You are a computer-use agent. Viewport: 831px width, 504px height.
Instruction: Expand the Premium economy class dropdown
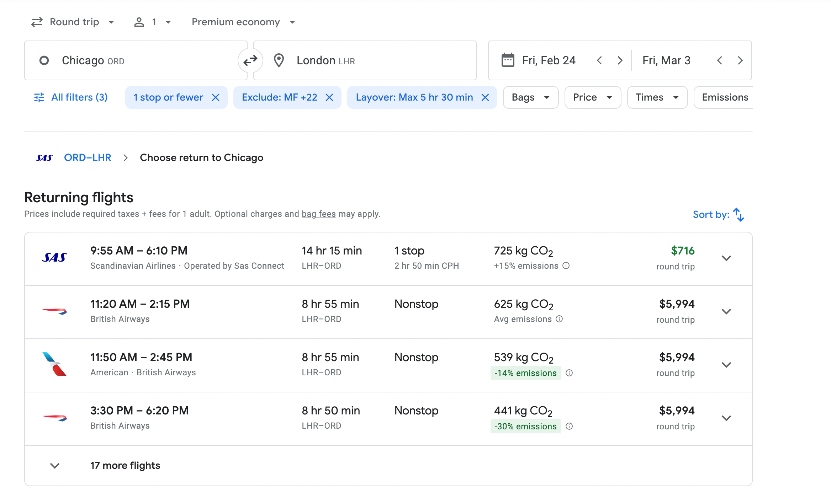point(243,22)
